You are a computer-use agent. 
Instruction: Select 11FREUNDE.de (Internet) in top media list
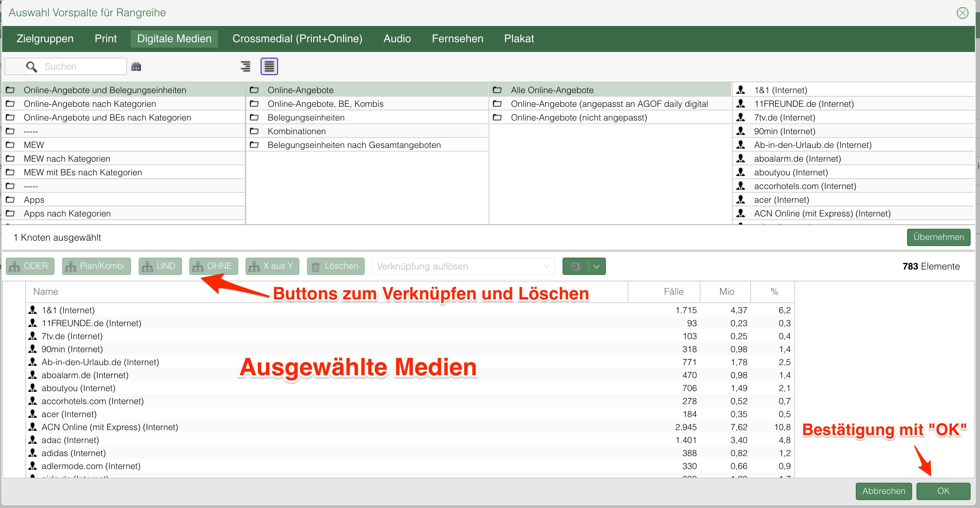(853, 104)
